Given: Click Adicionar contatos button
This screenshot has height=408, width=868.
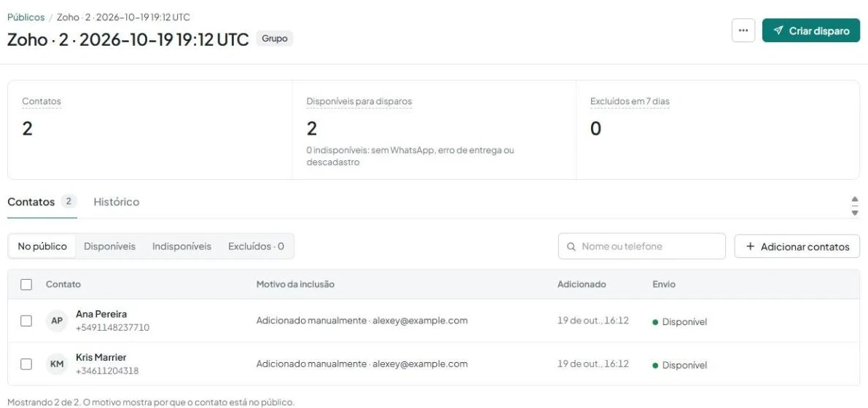Looking at the screenshot, I should coord(797,246).
